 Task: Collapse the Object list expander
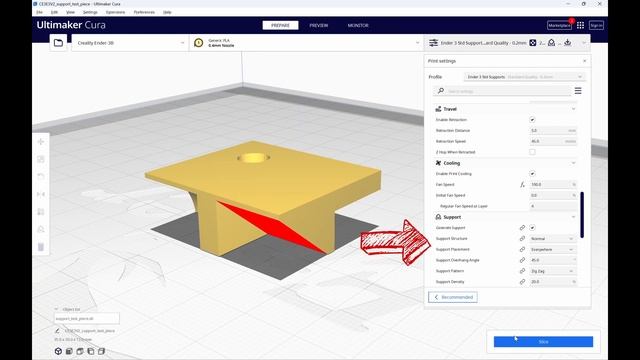click(x=57, y=309)
